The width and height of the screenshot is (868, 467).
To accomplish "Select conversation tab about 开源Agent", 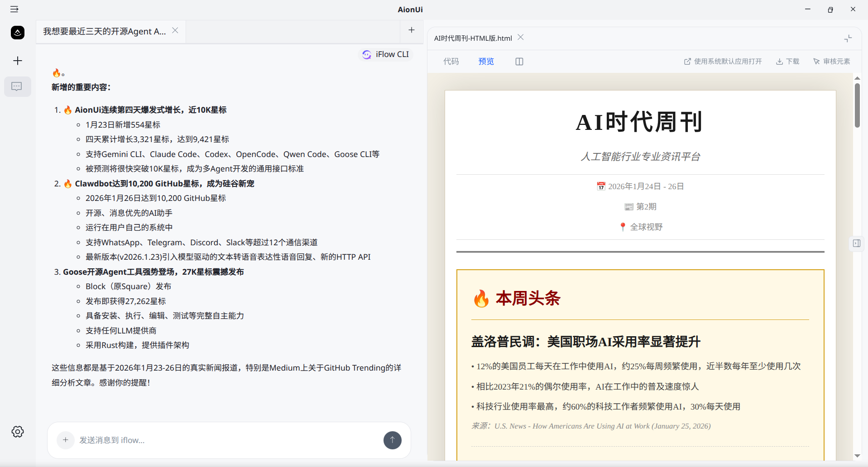I will 105,32.
